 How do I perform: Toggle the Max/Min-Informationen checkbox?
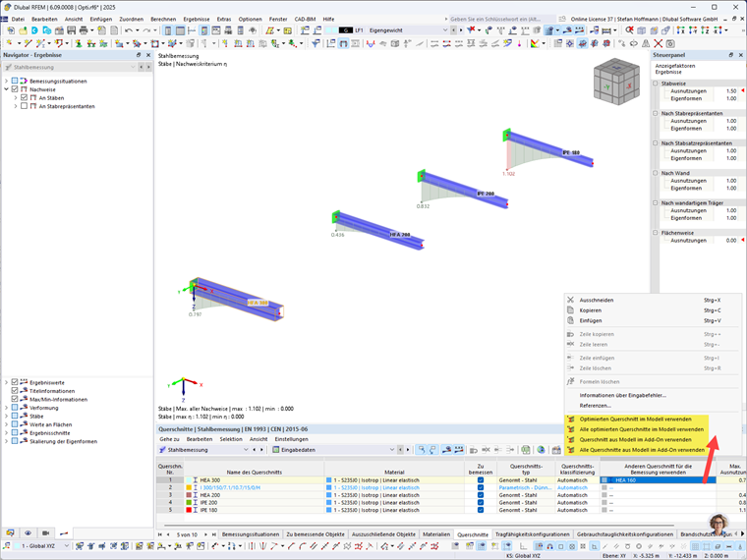tap(15, 399)
